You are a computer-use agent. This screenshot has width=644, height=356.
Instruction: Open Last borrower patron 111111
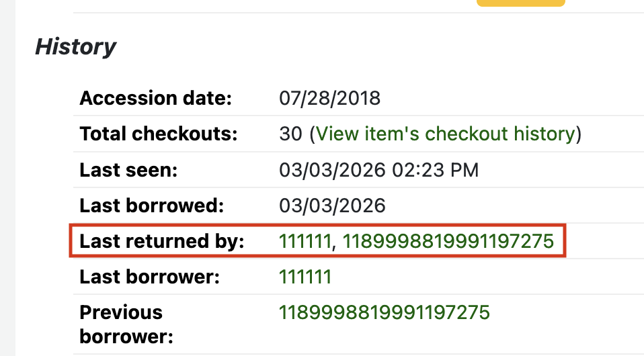[x=305, y=277]
